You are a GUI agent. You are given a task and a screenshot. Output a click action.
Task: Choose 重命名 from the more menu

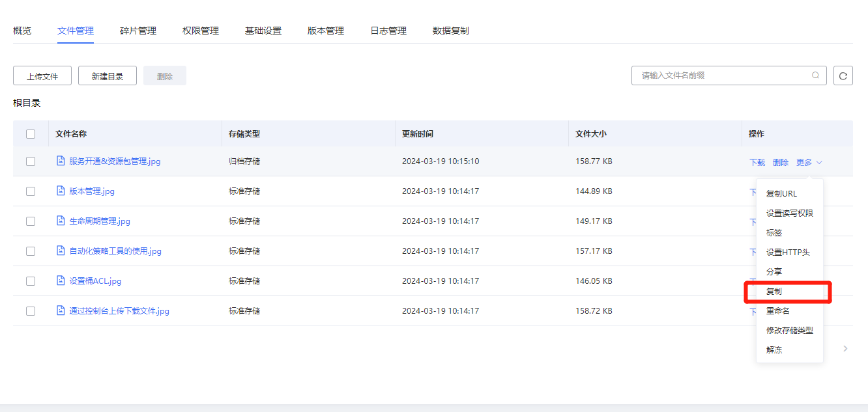[x=790, y=310]
